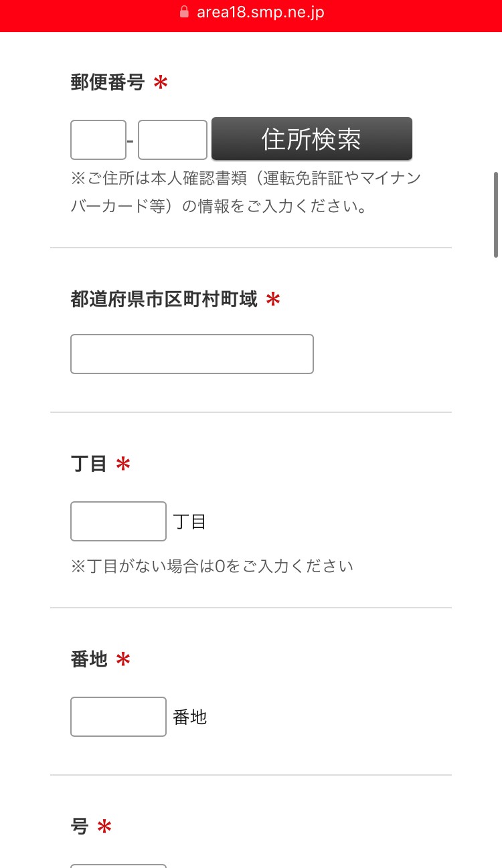Tap the required asterisk next to 丁目 heading
502x868 pixels.
(x=123, y=464)
